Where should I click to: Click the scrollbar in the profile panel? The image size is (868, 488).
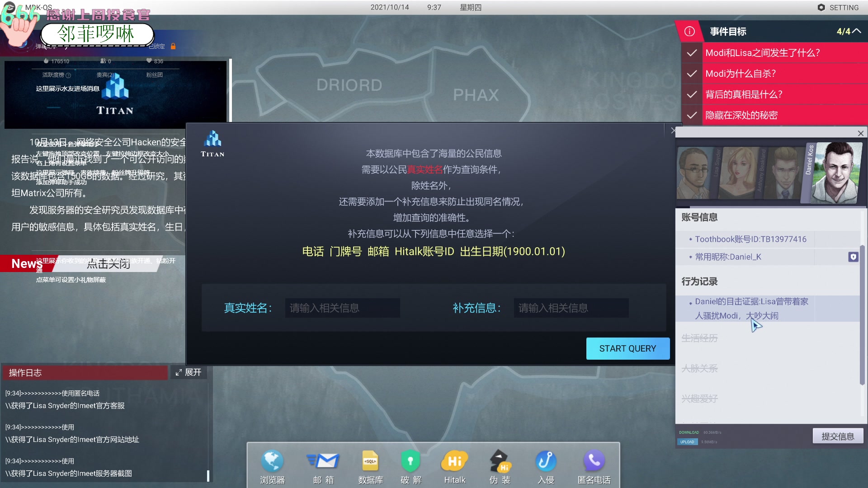pyautogui.click(x=862, y=315)
